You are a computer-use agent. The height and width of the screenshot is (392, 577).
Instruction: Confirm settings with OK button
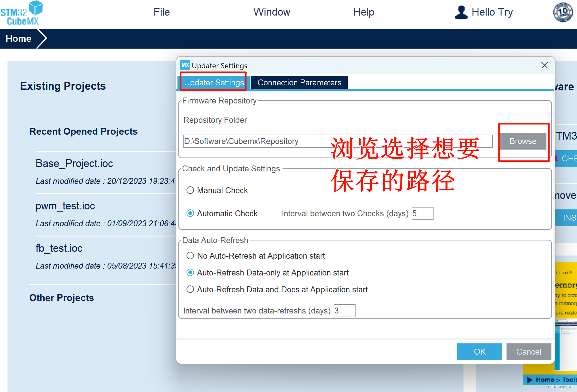480,352
